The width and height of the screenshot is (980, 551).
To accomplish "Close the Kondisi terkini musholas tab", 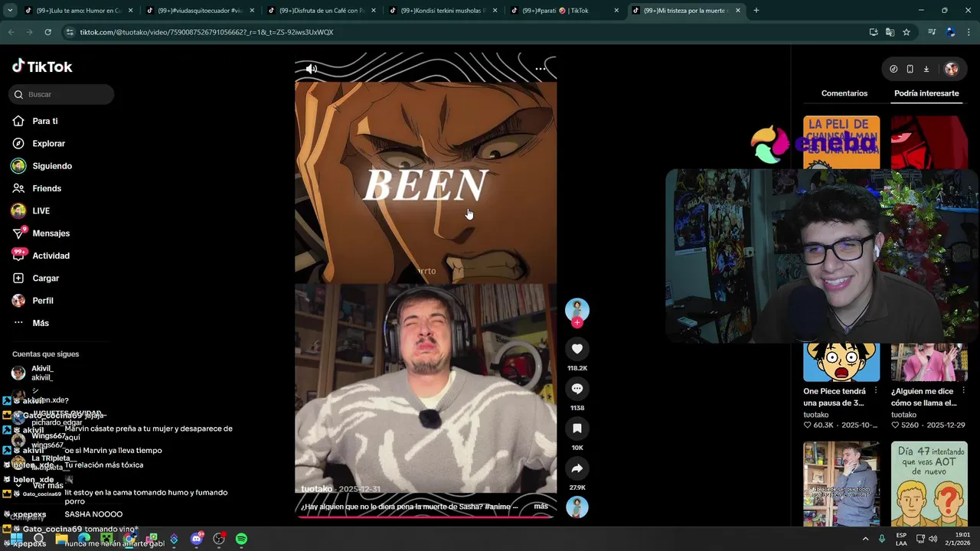I will point(495,11).
